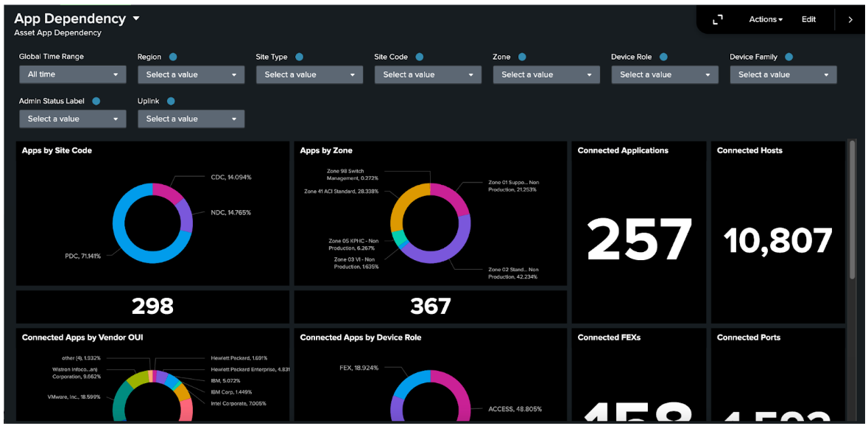The image size is (868, 426).
Task: Open the Actions menu
Action: (766, 19)
